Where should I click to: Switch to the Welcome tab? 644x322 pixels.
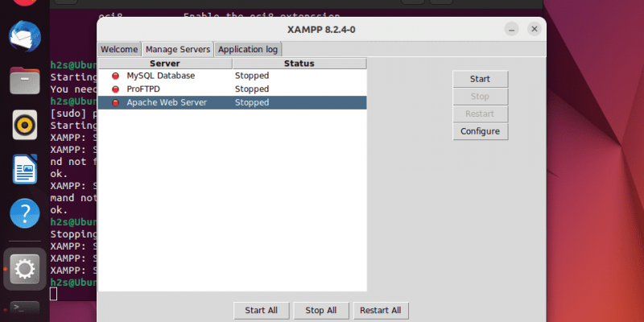click(x=119, y=49)
